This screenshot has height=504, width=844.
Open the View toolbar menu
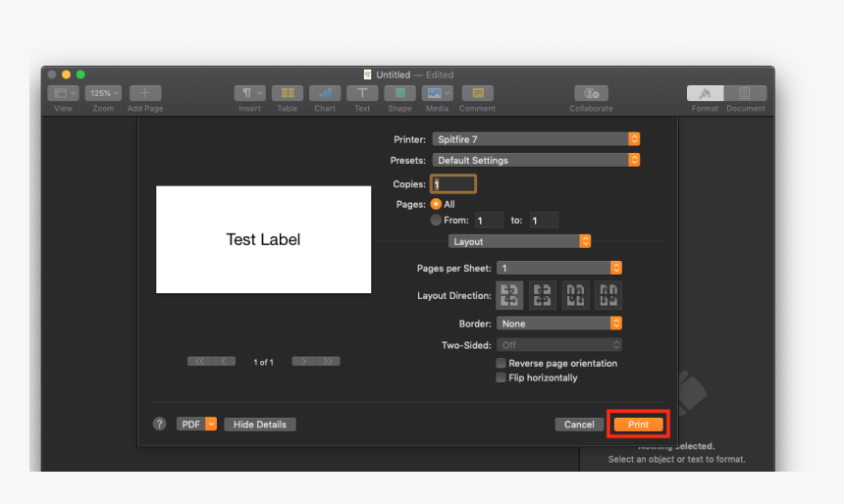[x=63, y=93]
